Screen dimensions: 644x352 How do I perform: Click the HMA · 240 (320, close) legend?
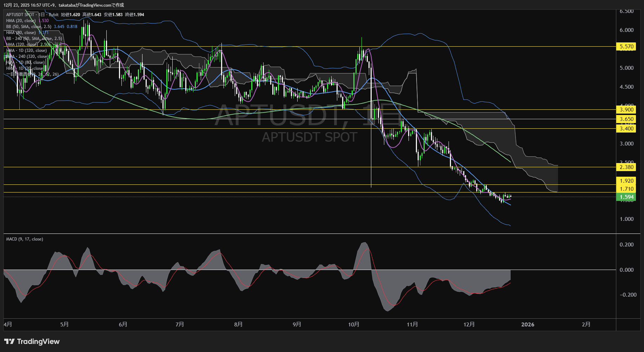(x=27, y=56)
